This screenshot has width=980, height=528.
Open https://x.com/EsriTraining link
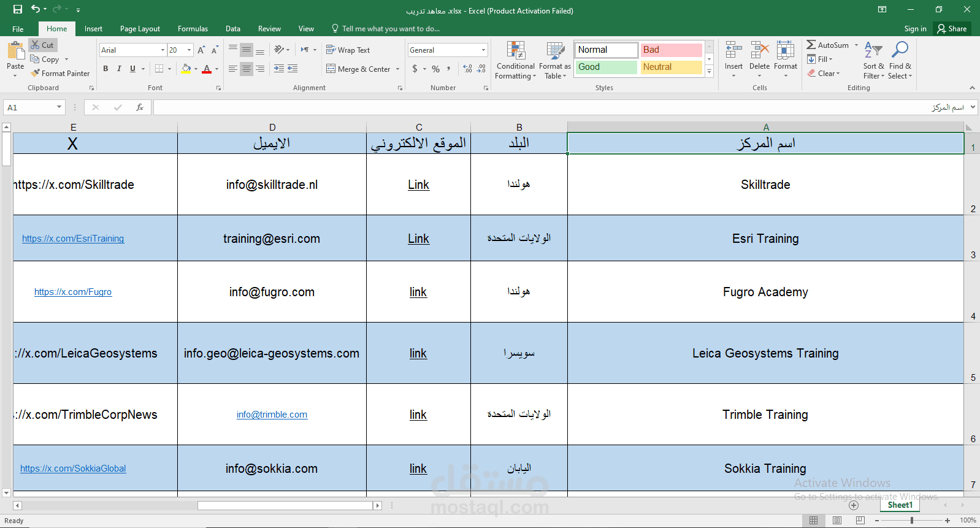pyautogui.click(x=73, y=239)
